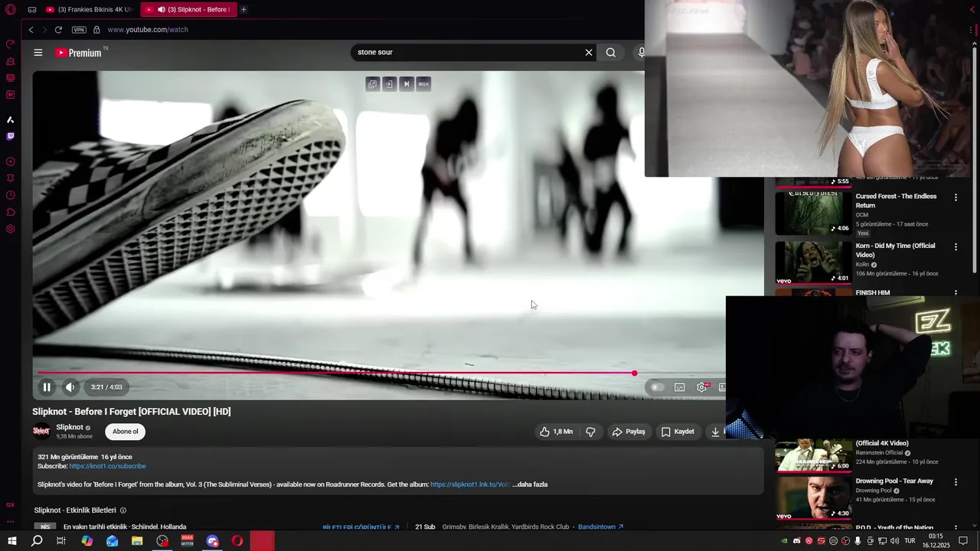Reload the YouTube page
The image size is (980, 551).
(58, 30)
